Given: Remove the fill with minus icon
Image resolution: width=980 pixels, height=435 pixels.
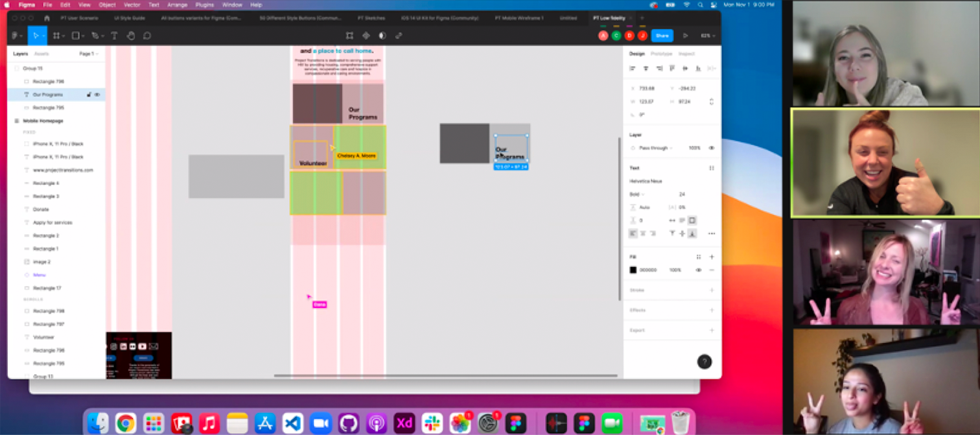Looking at the screenshot, I should (x=712, y=270).
